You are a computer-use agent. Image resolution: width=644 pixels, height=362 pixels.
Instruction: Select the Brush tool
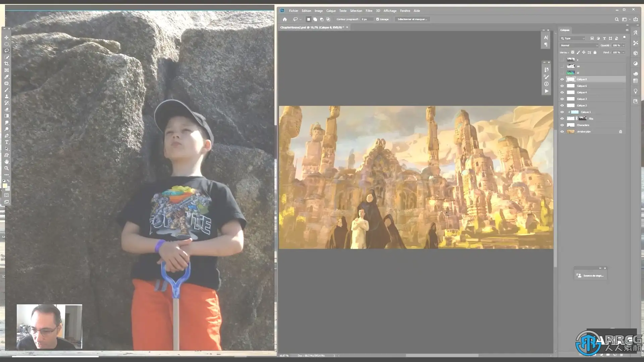click(x=6, y=90)
